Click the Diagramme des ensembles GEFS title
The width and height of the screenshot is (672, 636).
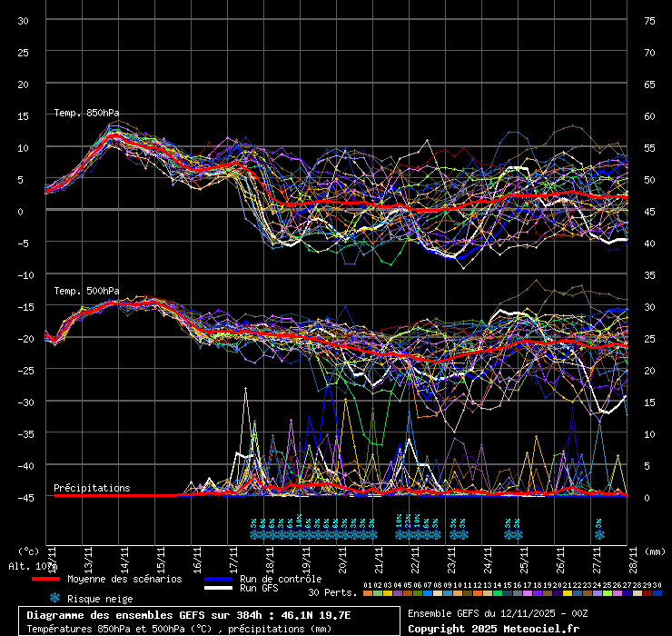pyautogui.click(x=188, y=615)
